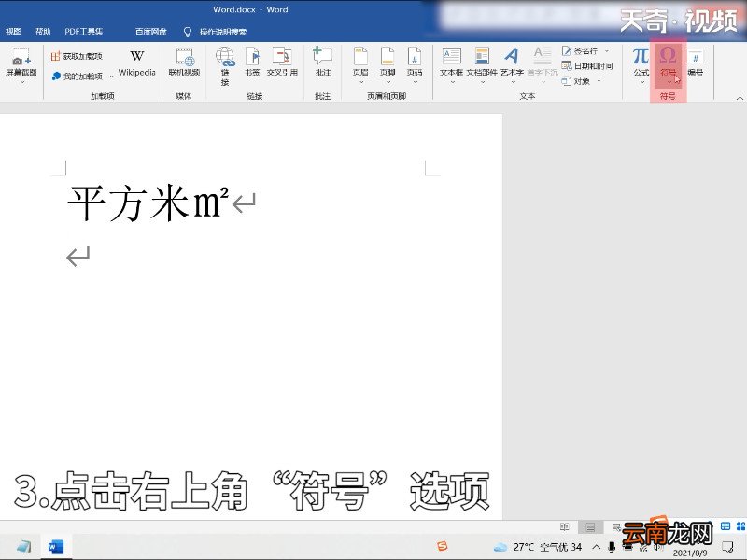Click the lightbulb tell-me icon

coord(188,32)
